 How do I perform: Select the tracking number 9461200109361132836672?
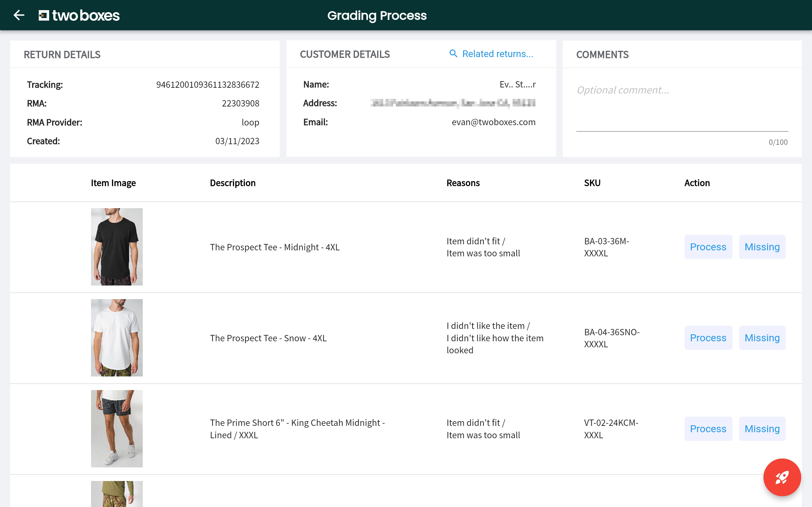(207, 85)
